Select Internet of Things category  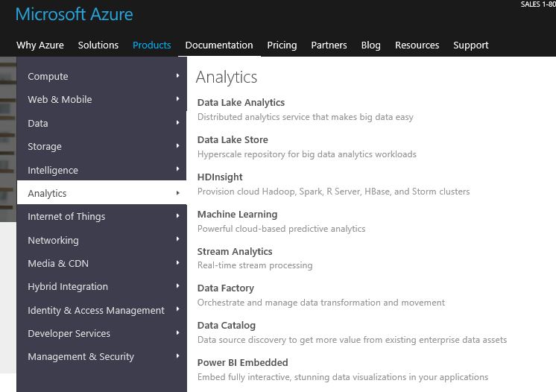(66, 216)
